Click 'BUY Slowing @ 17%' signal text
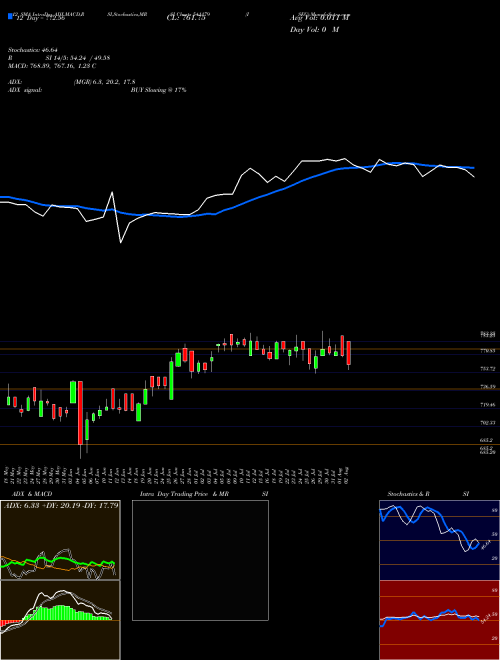500x660 pixels. 158,90
